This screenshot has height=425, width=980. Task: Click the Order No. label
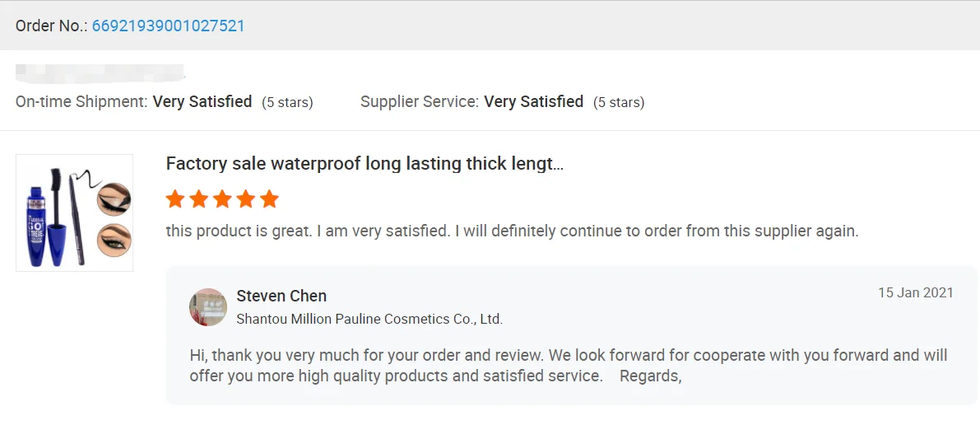(x=51, y=26)
